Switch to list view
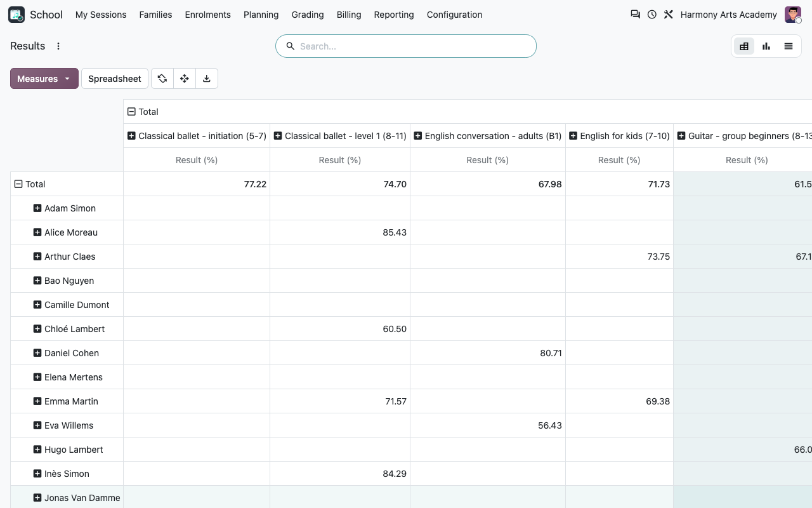 tap(789, 46)
